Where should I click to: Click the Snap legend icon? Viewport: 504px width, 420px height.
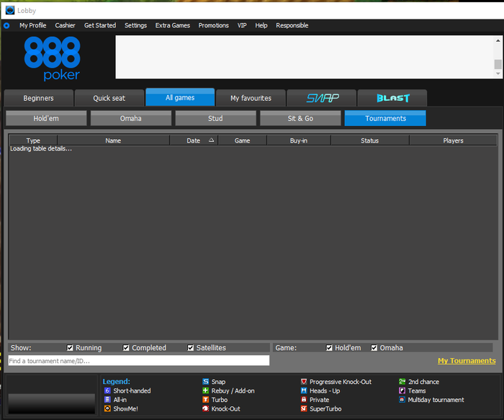[206, 381]
